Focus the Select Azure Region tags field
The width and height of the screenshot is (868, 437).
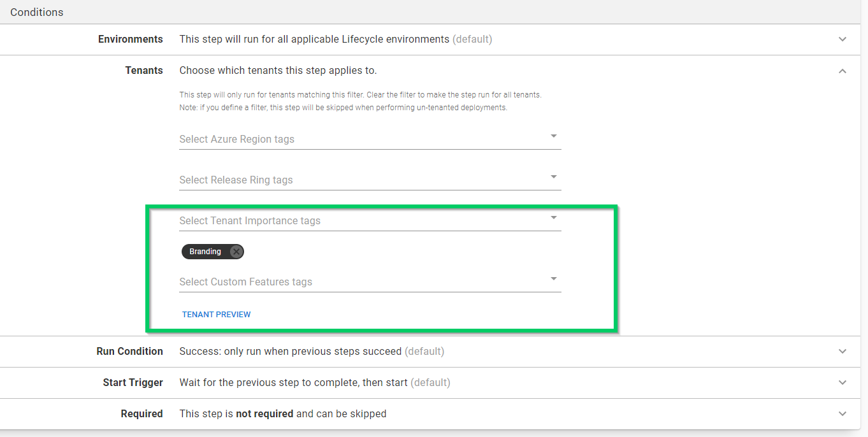coord(357,140)
